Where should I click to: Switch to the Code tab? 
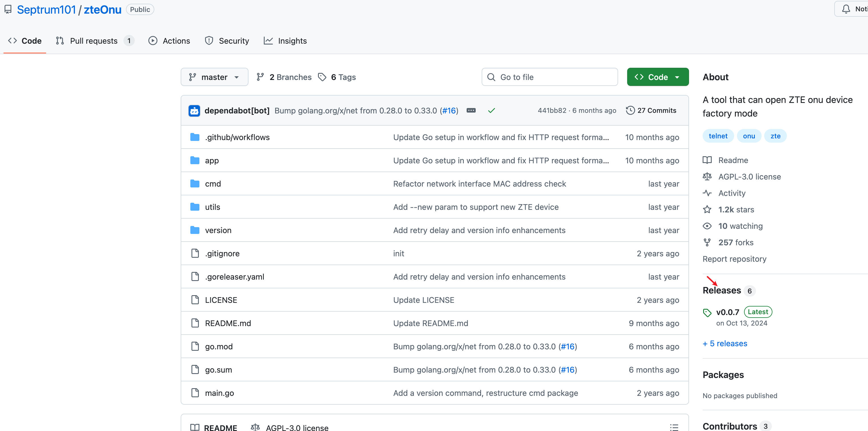coord(25,41)
